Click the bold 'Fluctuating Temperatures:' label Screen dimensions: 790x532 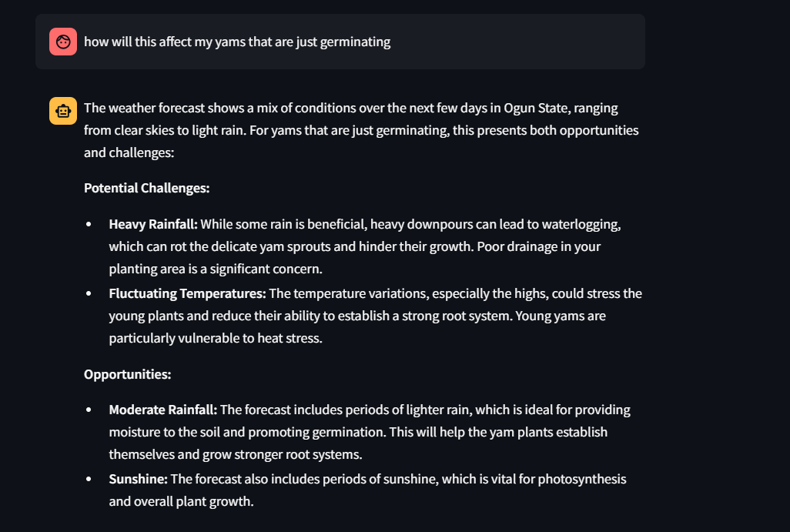click(187, 293)
